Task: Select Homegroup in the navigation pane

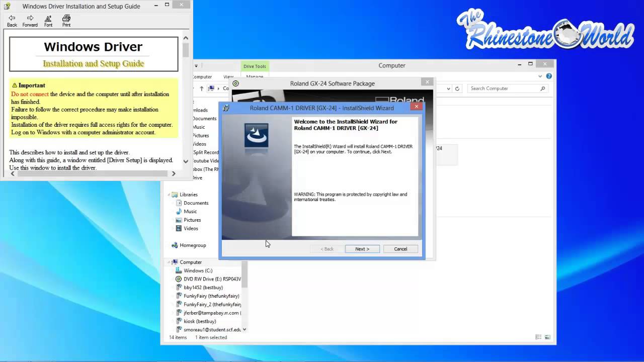Action: click(193, 245)
